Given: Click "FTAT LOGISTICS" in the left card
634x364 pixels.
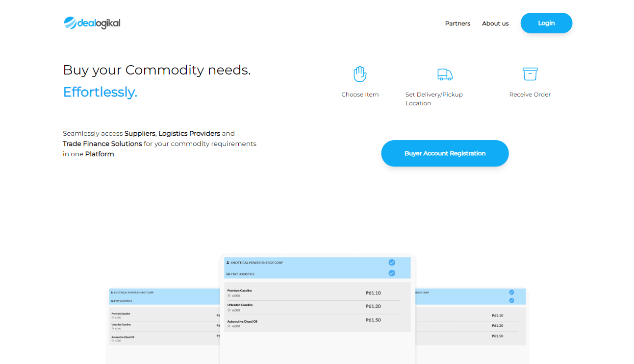Looking at the screenshot, I should (x=123, y=301).
